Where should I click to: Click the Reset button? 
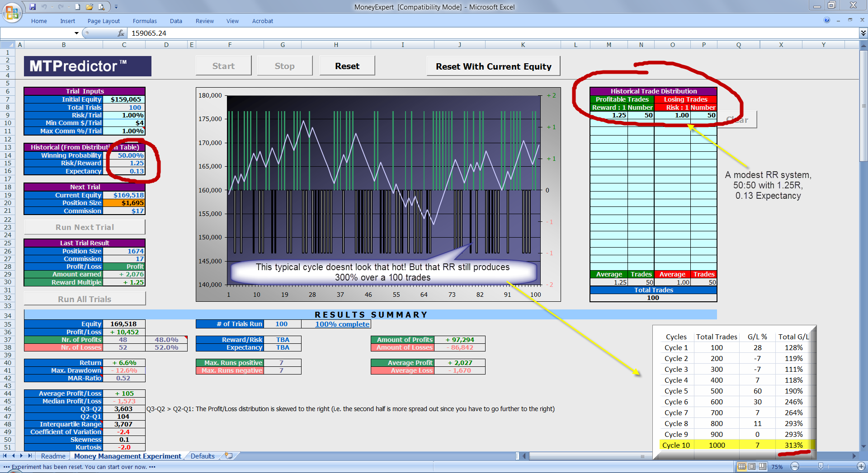tap(347, 66)
